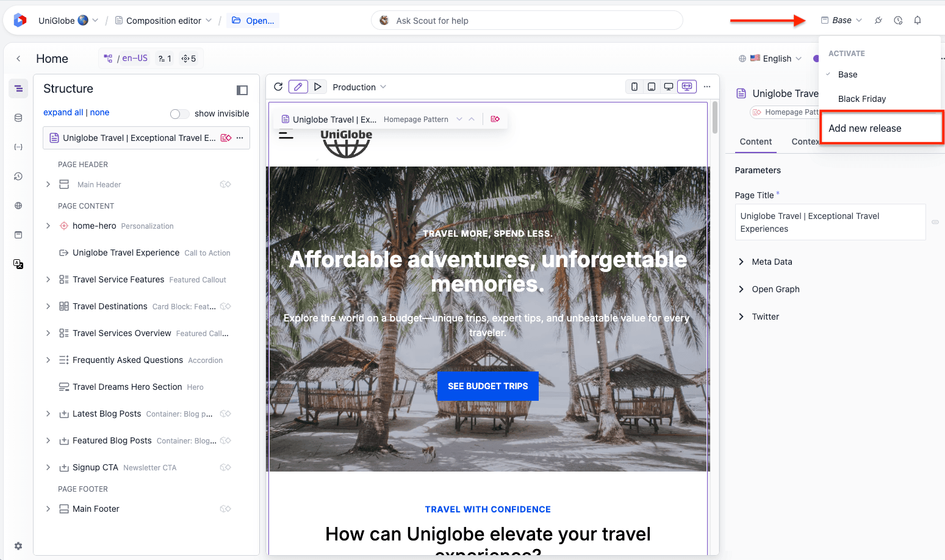The height and width of the screenshot is (560, 945).
Task: Expand the Meta Data section
Action: (x=765, y=262)
